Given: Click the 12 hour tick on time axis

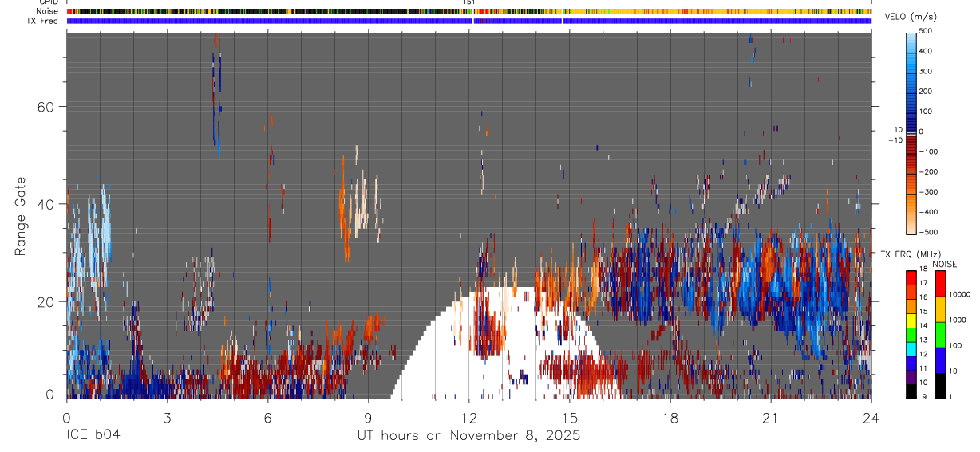Looking at the screenshot, I should click(468, 416).
